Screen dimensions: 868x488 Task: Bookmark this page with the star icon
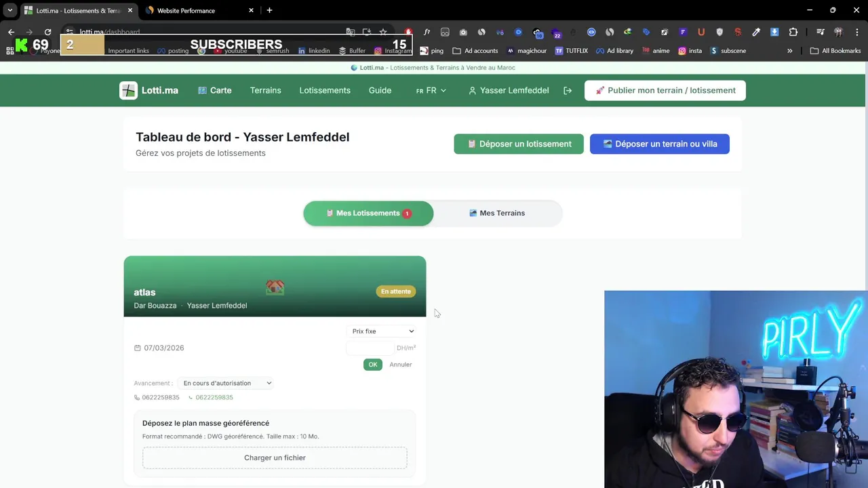(383, 32)
